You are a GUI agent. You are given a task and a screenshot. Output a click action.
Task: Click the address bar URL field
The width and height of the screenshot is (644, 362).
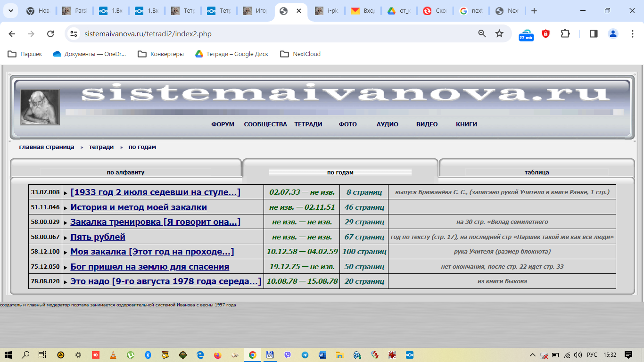pos(273,34)
